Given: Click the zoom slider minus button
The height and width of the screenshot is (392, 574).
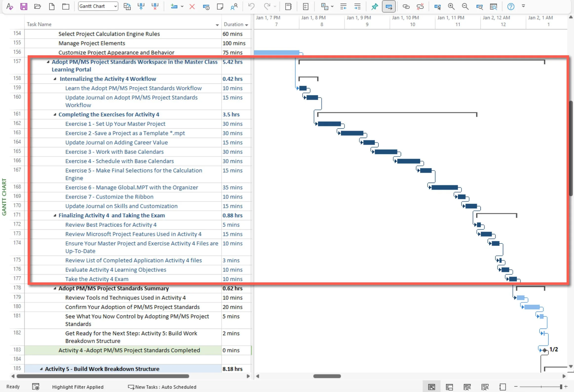Looking at the screenshot, I should coord(516,387).
